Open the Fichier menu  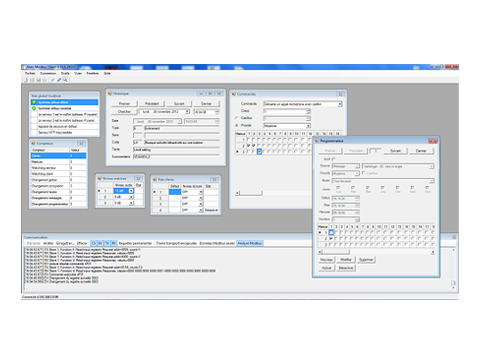point(30,73)
